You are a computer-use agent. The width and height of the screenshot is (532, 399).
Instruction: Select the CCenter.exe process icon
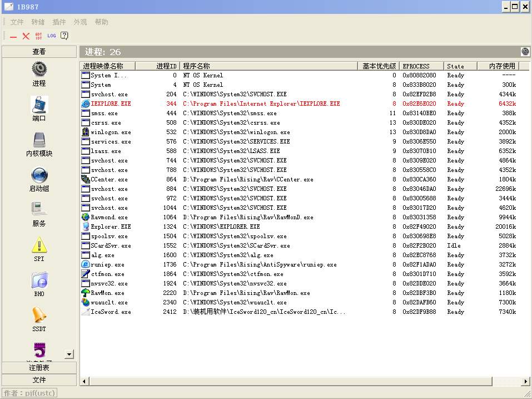(86, 179)
